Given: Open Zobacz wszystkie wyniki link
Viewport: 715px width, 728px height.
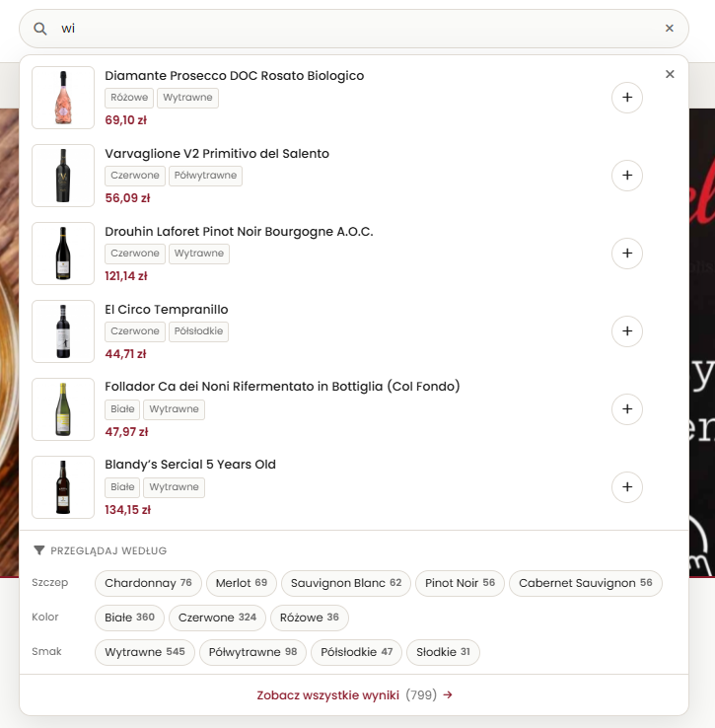Looking at the screenshot, I should coord(355,695).
